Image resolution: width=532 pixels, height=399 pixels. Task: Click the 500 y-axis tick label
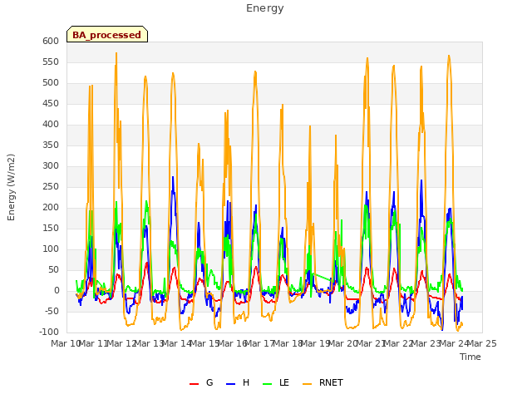click(x=51, y=83)
